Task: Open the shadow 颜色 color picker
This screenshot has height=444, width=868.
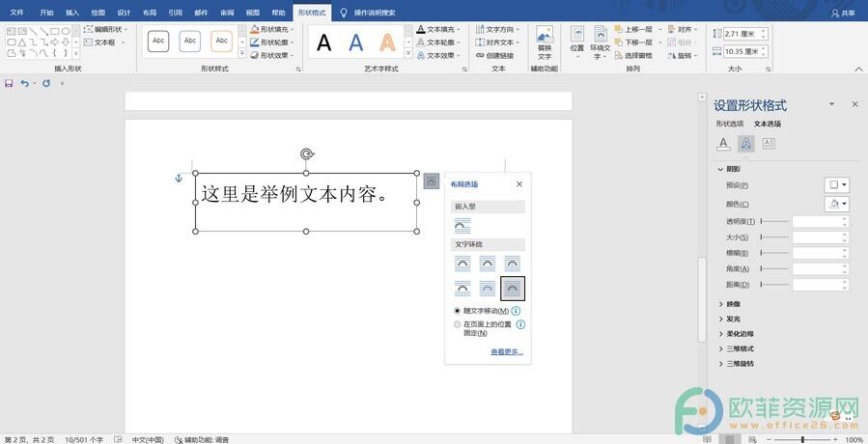Action: coord(836,205)
